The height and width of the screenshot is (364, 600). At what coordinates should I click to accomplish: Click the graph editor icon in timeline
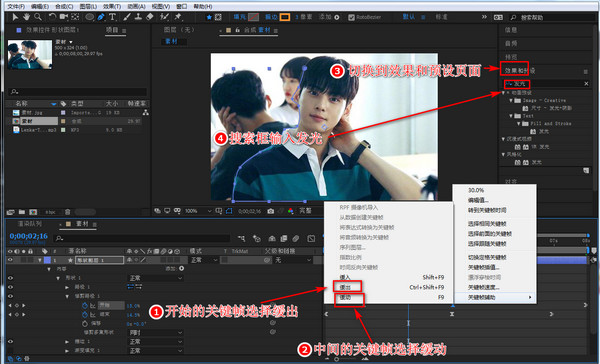pyautogui.click(x=311, y=239)
